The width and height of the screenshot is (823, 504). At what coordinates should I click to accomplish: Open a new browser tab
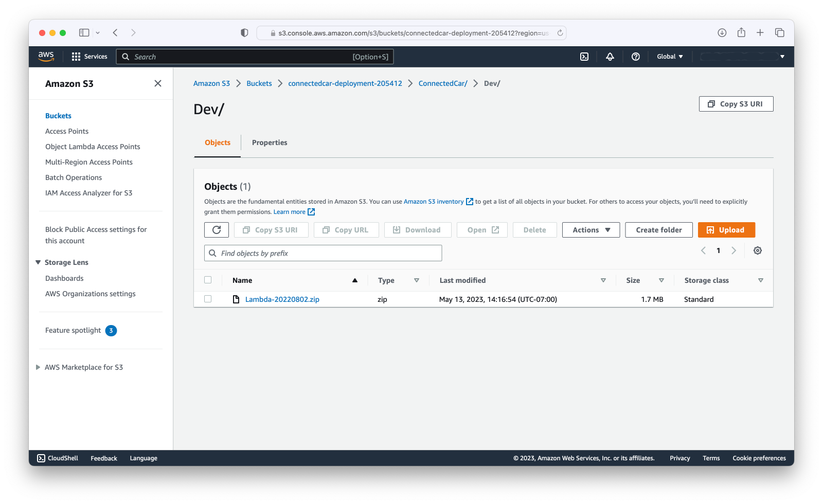coord(760,33)
